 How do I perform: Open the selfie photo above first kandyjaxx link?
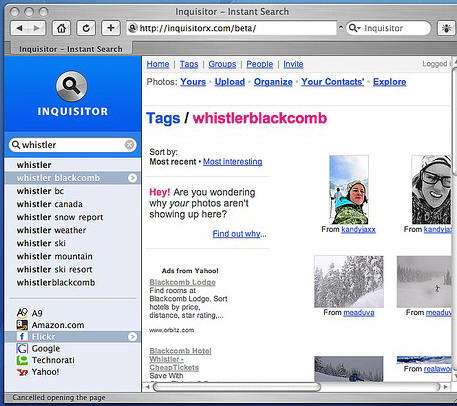click(x=349, y=189)
